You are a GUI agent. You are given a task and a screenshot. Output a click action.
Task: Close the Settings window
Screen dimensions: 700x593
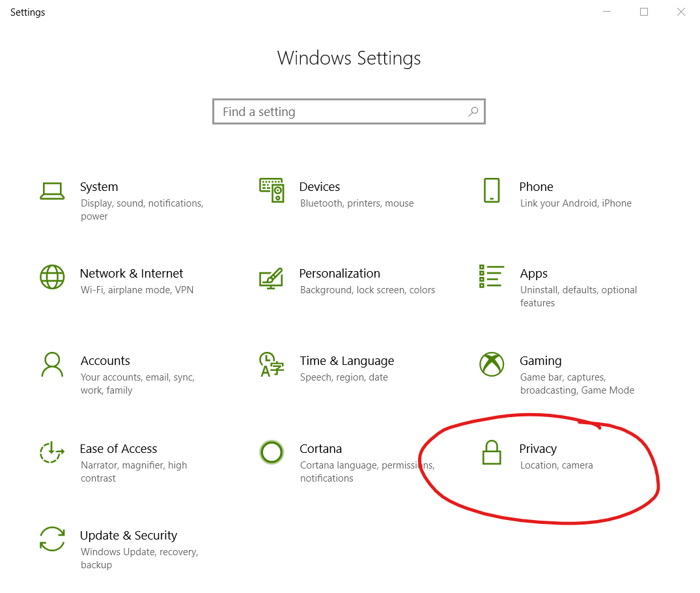click(681, 12)
